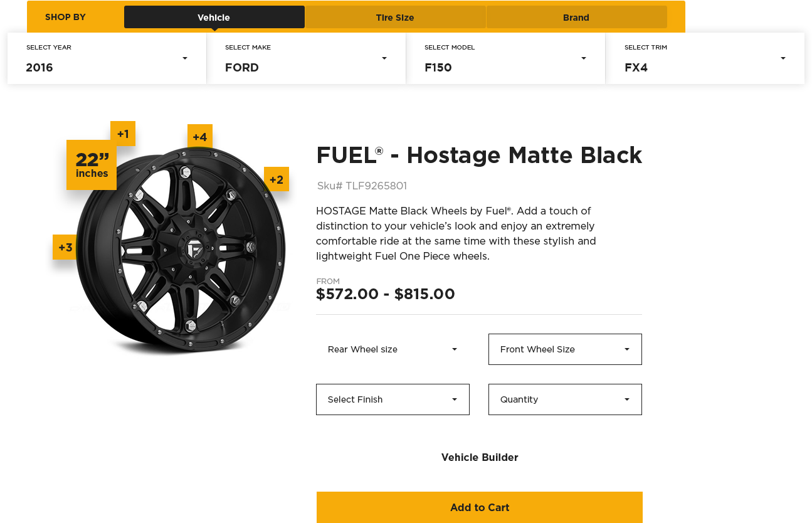This screenshot has height=523, width=812.
Task: Switch to the Vehicle tab
Action: (214, 18)
